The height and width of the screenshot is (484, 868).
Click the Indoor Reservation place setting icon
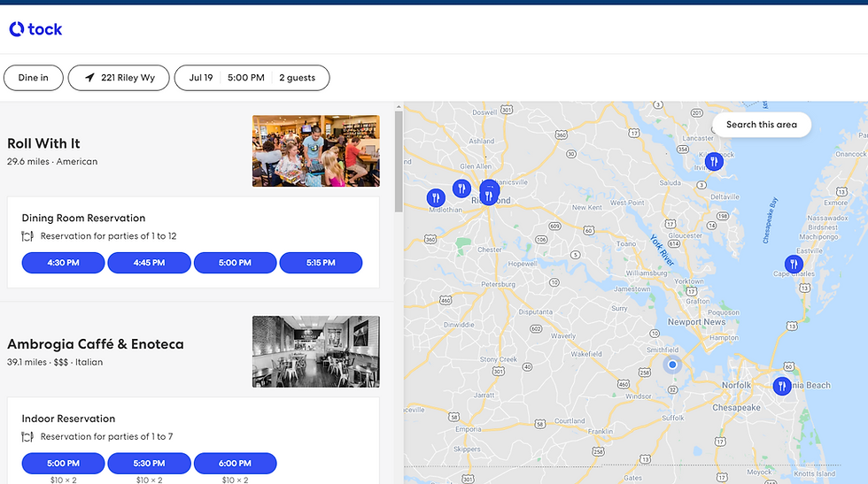[x=27, y=437]
